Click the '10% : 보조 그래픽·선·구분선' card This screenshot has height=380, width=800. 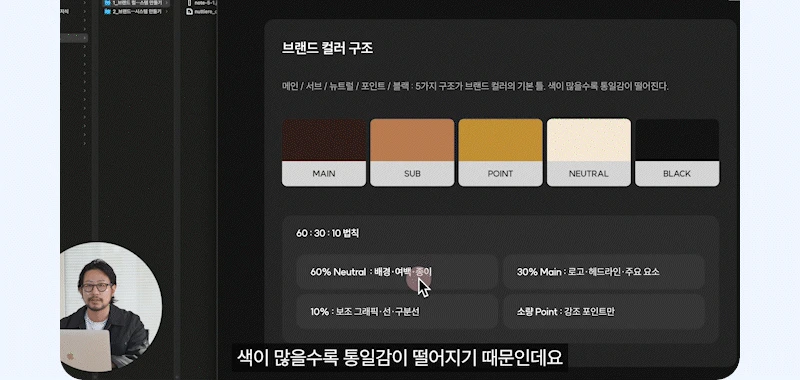point(397,312)
